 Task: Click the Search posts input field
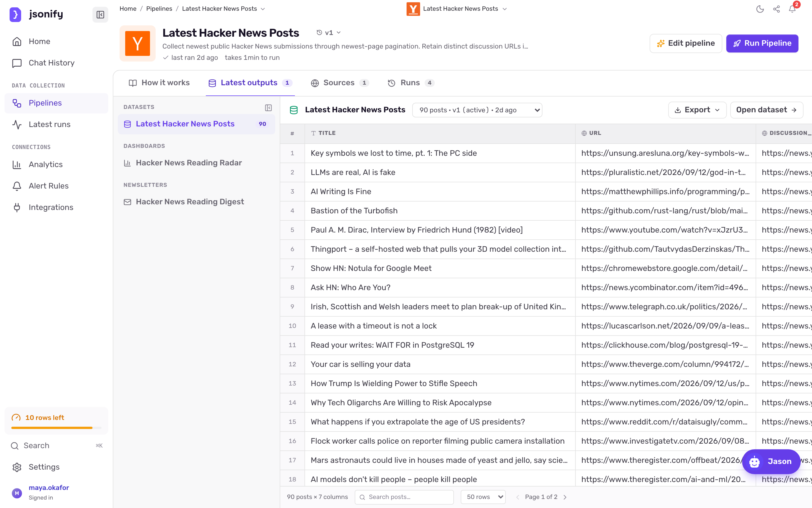(404, 497)
